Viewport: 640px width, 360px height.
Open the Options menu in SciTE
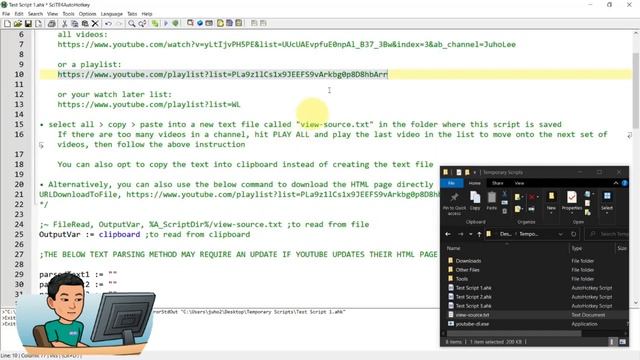pos(87,14)
